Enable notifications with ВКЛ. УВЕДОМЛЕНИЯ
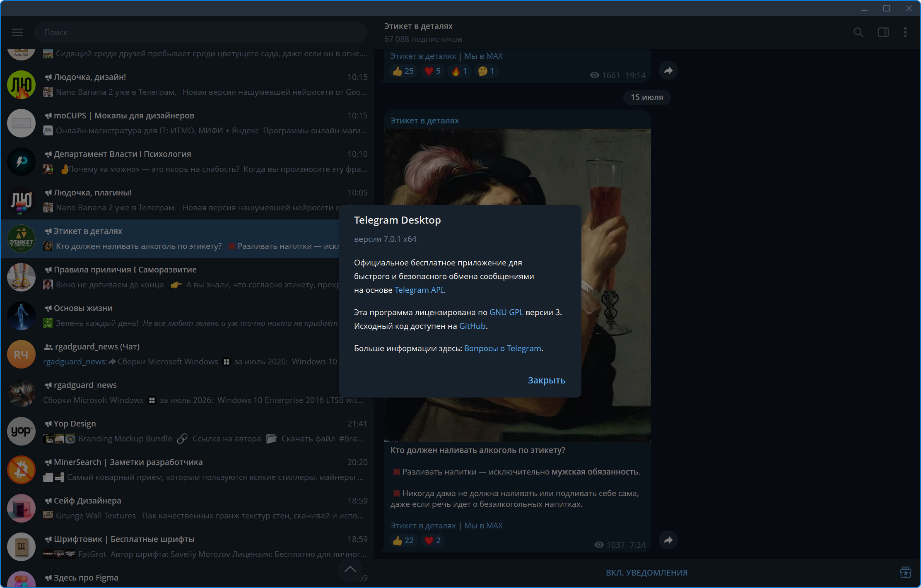 [x=646, y=573]
